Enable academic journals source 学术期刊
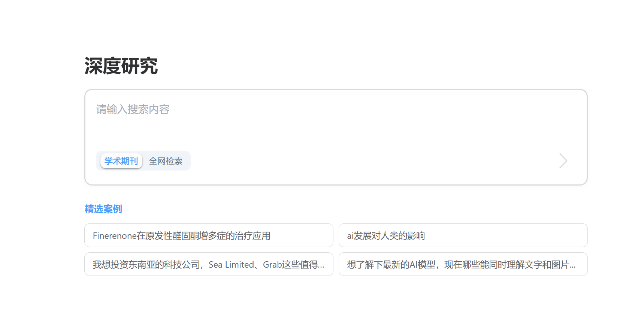 click(x=121, y=161)
